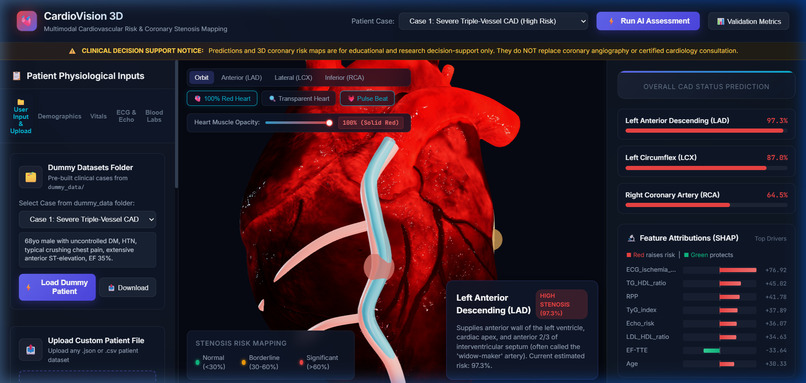Click the 68yo male case description text
The width and height of the screenshot is (806, 383).
tap(87, 249)
